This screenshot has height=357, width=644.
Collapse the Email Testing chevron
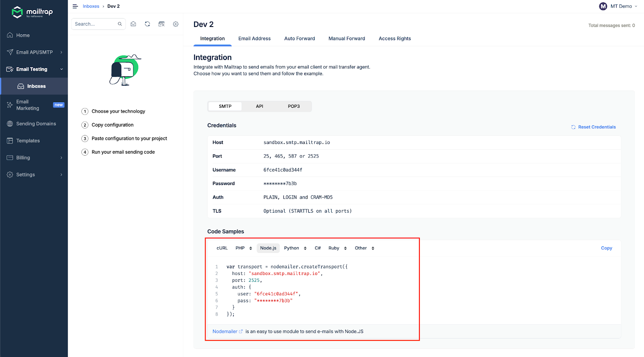click(x=62, y=69)
